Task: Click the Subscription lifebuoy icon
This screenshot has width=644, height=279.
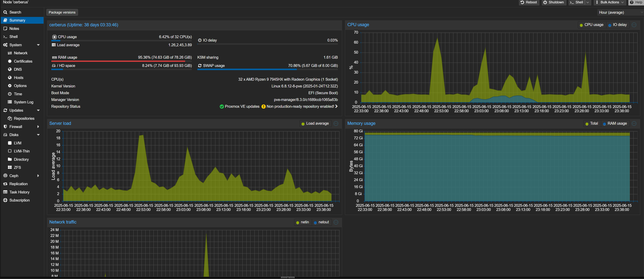Action: (5, 200)
